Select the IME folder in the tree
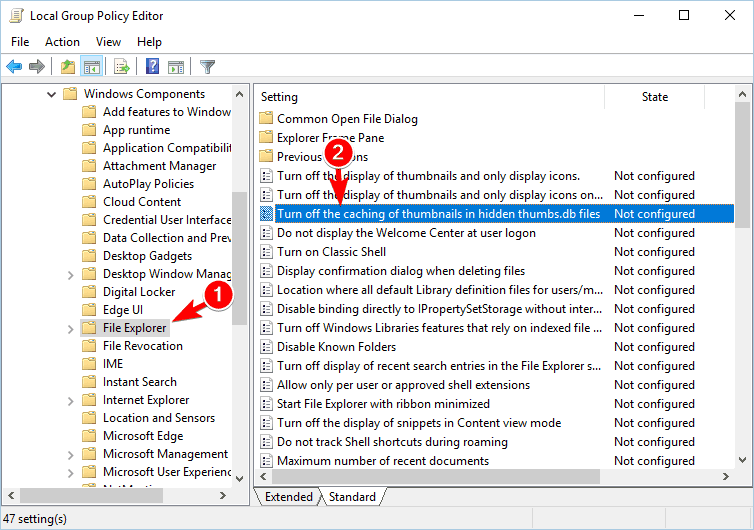 point(113,364)
